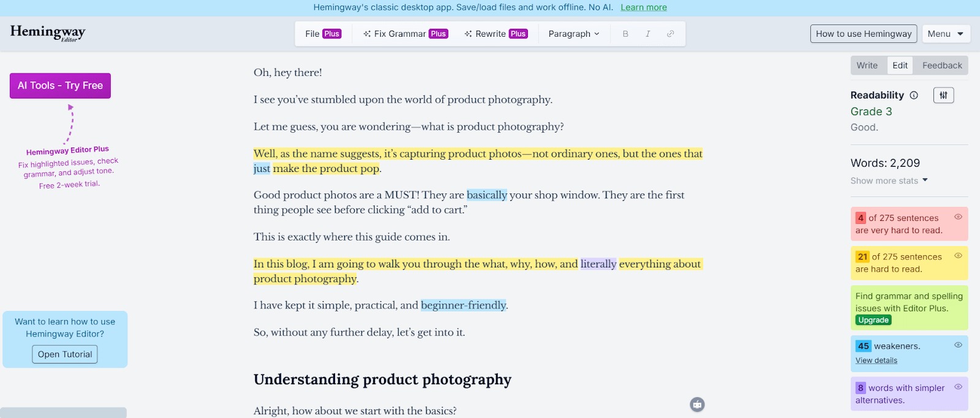Click the line "Oh, hey there!"
Image resolution: width=980 pixels, height=418 pixels.
(288, 73)
